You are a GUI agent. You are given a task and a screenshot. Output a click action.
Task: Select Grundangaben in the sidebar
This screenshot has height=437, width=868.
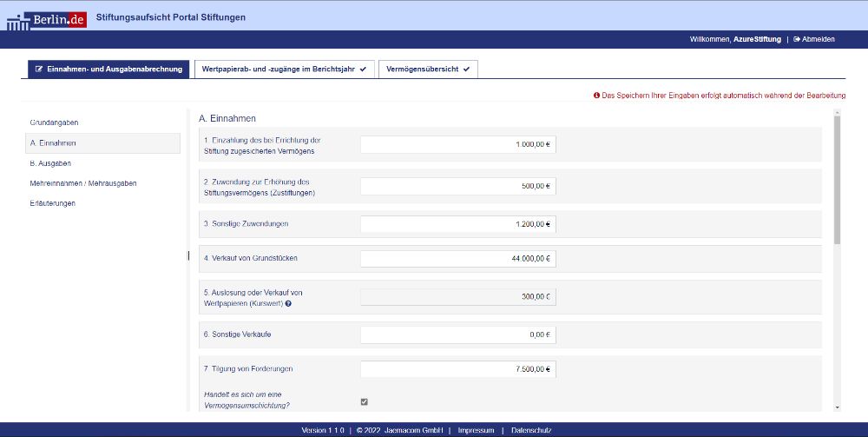point(54,122)
